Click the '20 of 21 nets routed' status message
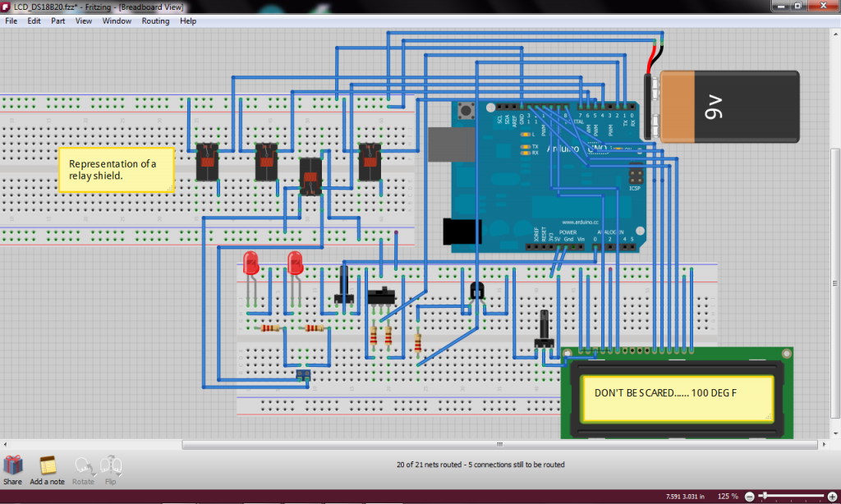The height and width of the screenshot is (504, 841). tap(480, 465)
